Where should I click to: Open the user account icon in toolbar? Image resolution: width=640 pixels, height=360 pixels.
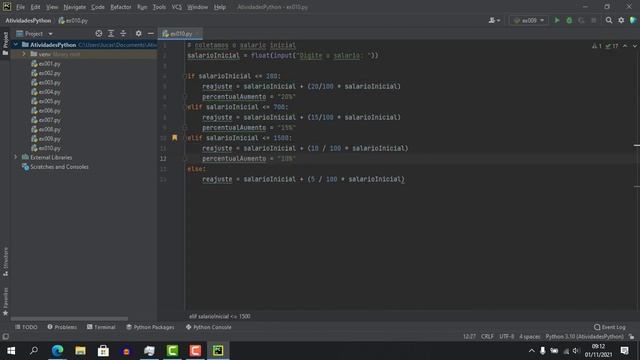pyautogui.click(x=494, y=20)
